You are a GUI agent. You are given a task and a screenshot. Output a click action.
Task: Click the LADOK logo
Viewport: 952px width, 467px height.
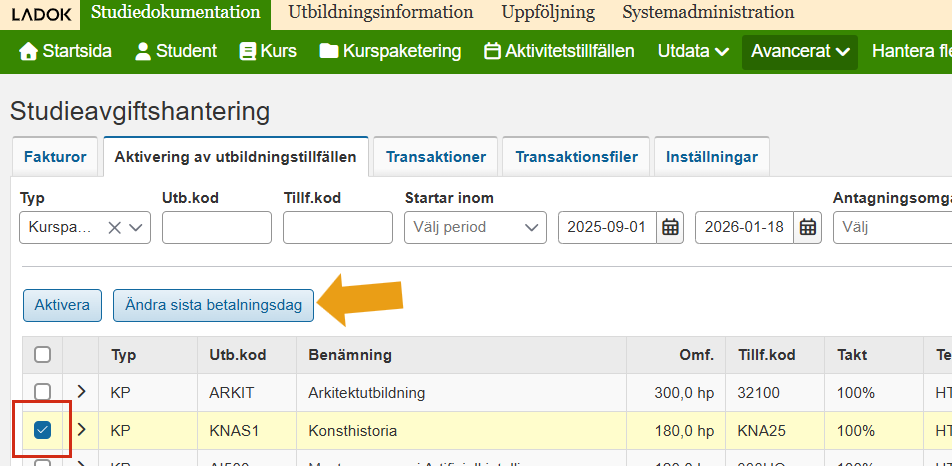coord(41,13)
